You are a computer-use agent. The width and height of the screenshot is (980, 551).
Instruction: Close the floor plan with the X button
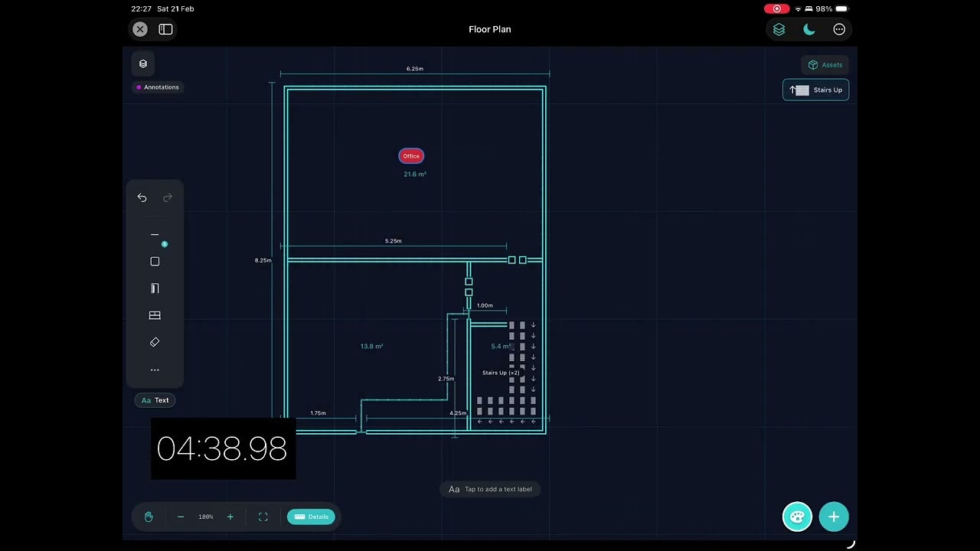[140, 29]
